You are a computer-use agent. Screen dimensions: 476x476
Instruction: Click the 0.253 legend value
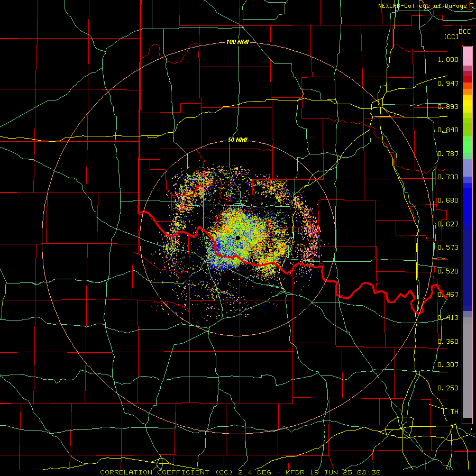(x=448, y=388)
